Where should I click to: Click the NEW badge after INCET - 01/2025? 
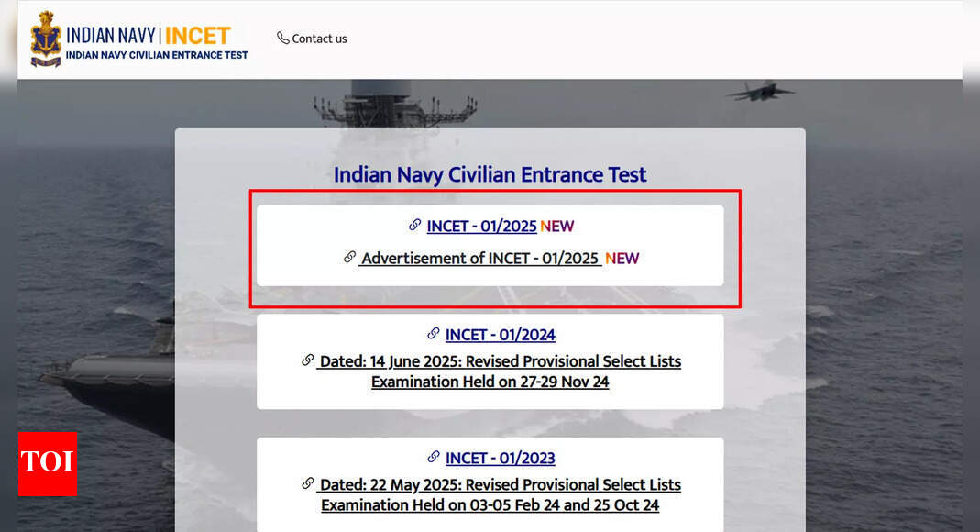click(x=556, y=227)
